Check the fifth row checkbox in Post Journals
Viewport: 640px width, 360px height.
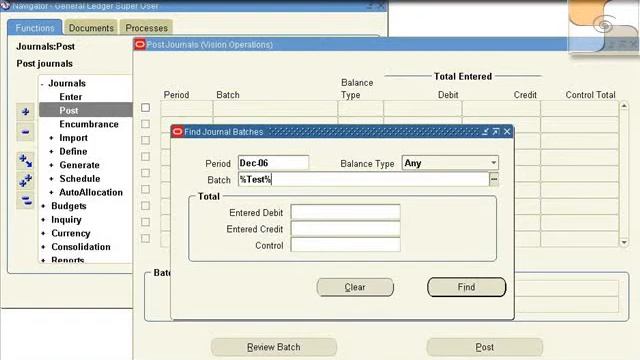tap(145, 173)
